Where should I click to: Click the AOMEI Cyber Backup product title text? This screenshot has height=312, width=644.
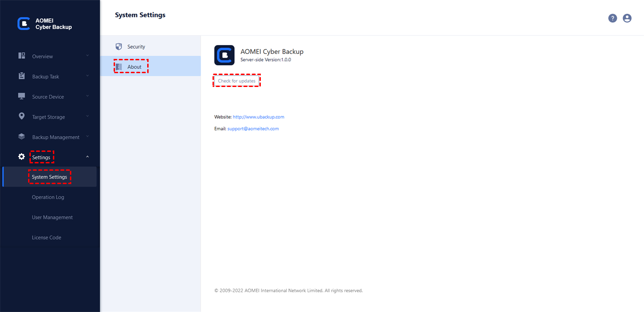[x=272, y=52]
